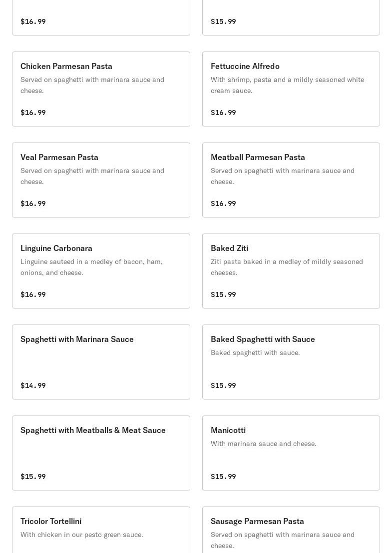Select the Tricolor Tortellini card

[x=51, y=521]
